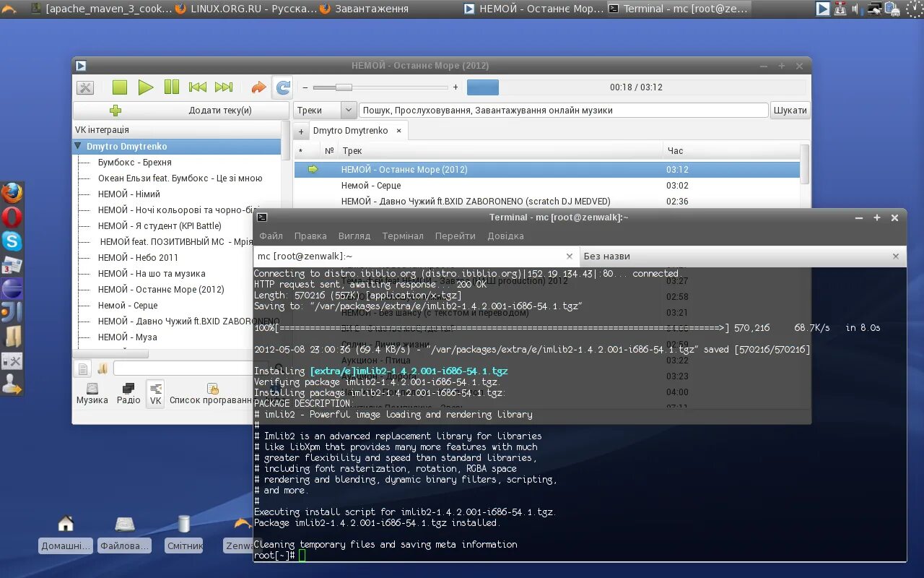The height and width of the screenshot is (578, 924).
Task: Open the Перейти menu in Terminal
Action: tap(456, 236)
